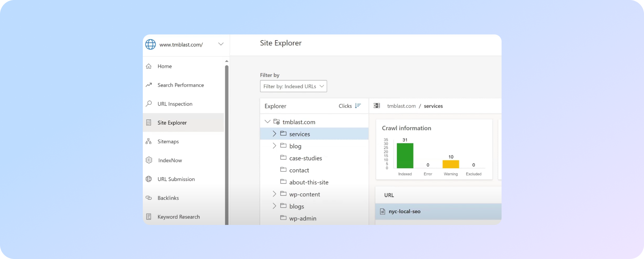Screen dimensions: 644x259
Task: Click the services folder icon
Action: pos(283,133)
